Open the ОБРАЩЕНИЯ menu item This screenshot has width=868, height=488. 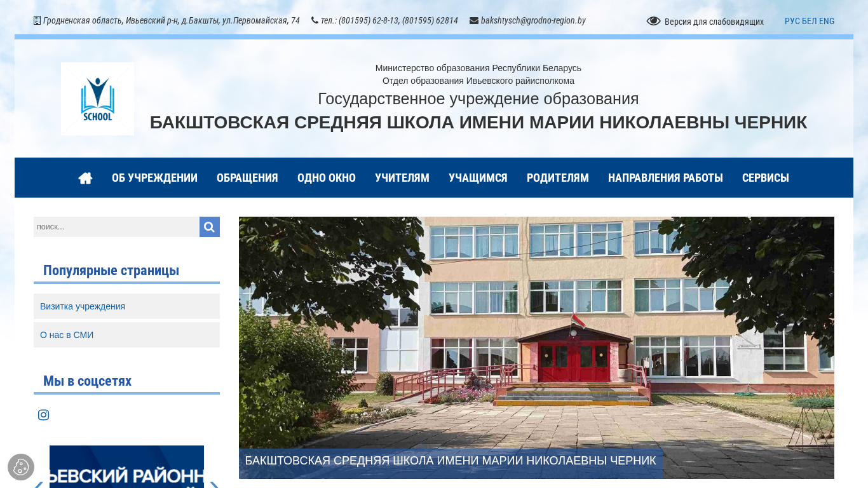pos(247,178)
